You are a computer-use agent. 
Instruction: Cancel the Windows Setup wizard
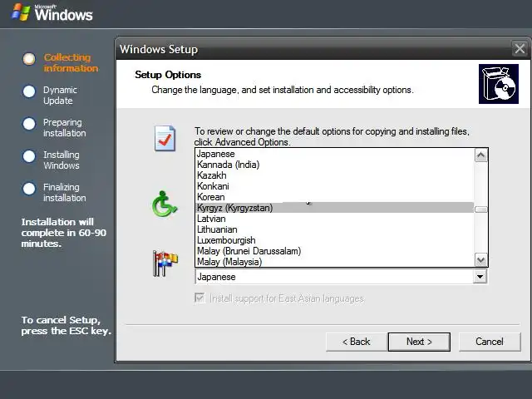point(490,342)
